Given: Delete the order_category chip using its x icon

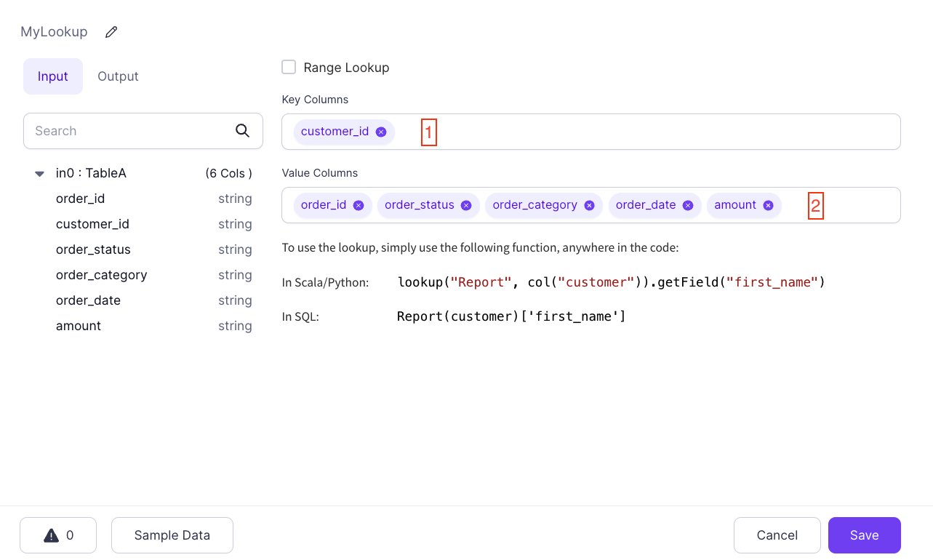Looking at the screenshot, I should [588, 205].
